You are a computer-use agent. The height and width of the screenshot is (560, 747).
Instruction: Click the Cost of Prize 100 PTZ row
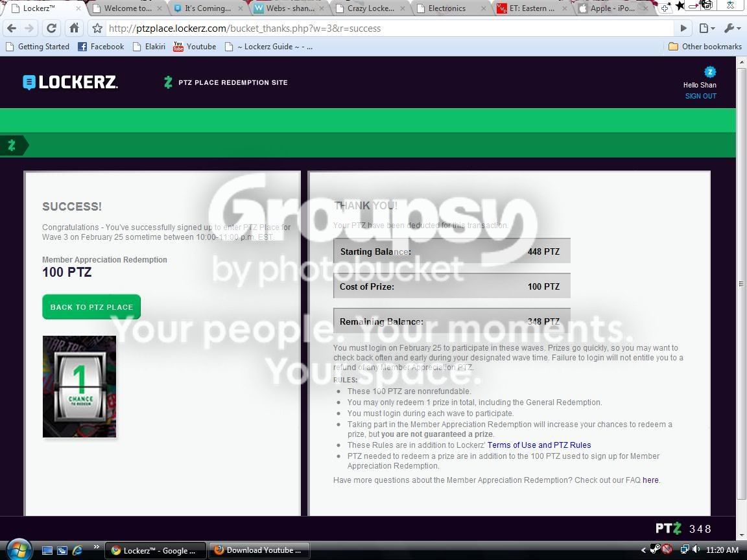pyautogui.click(x=451, y=286)
